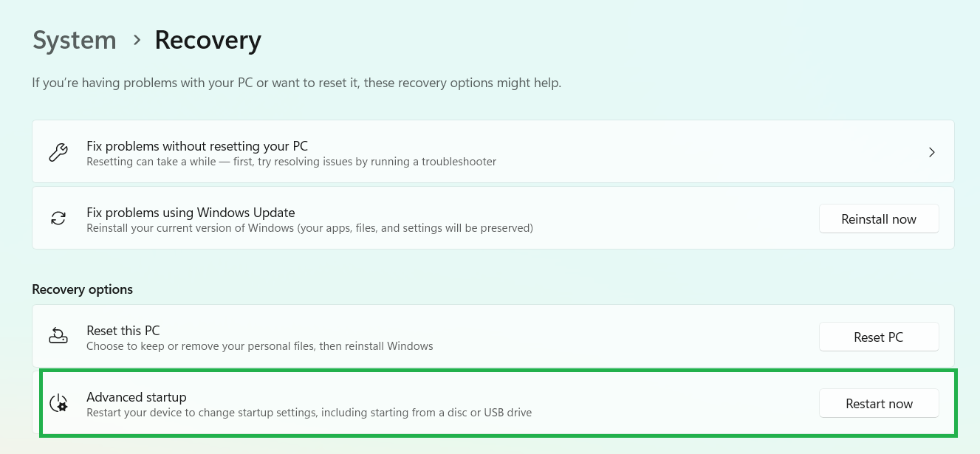This screenshot has width=980, height=454.
Task: Click the wrench troubleshooter icon
Action: click(58, 152)
